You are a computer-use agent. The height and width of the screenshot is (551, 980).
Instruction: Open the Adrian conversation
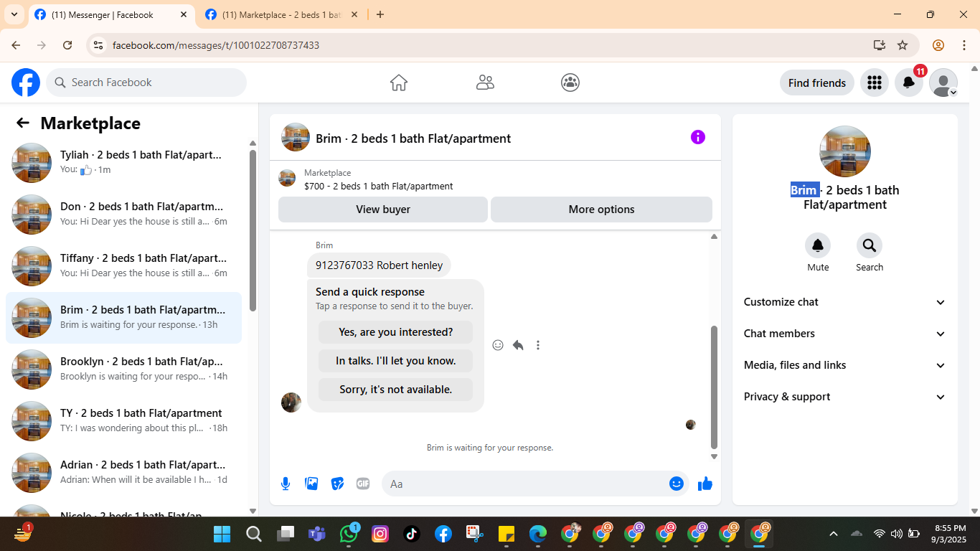pos(123,473)
